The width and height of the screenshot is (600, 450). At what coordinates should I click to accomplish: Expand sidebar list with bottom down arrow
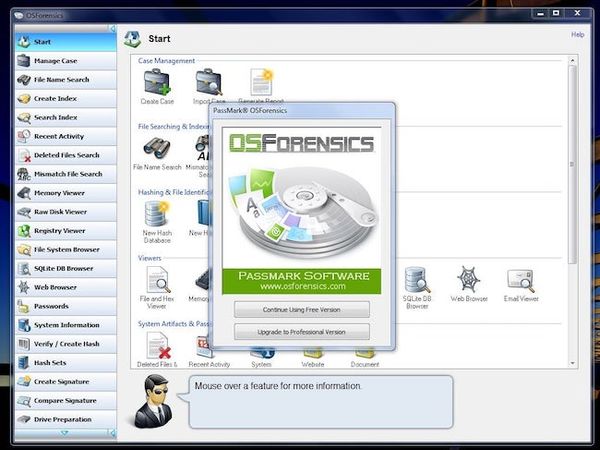[64, 433]
